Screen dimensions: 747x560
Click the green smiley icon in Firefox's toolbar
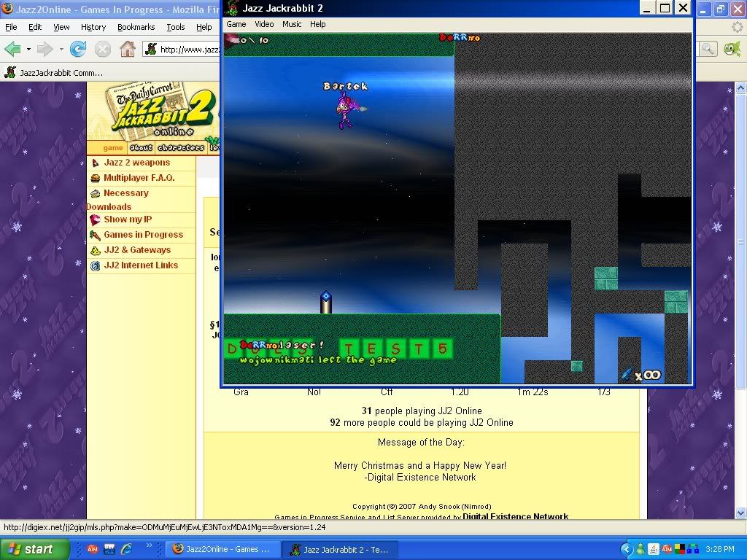(x=732, y=49)
